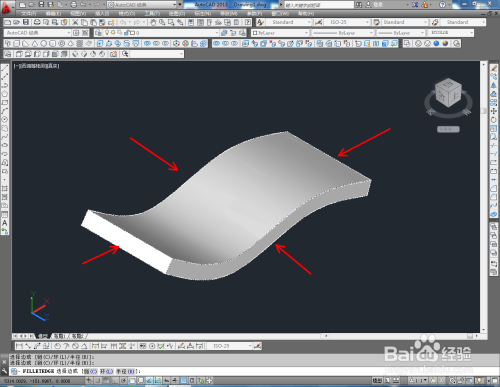Click Plot printer icon in quick access toolbar
Viewport: 500px width, 387px height.
pos(74,4)
